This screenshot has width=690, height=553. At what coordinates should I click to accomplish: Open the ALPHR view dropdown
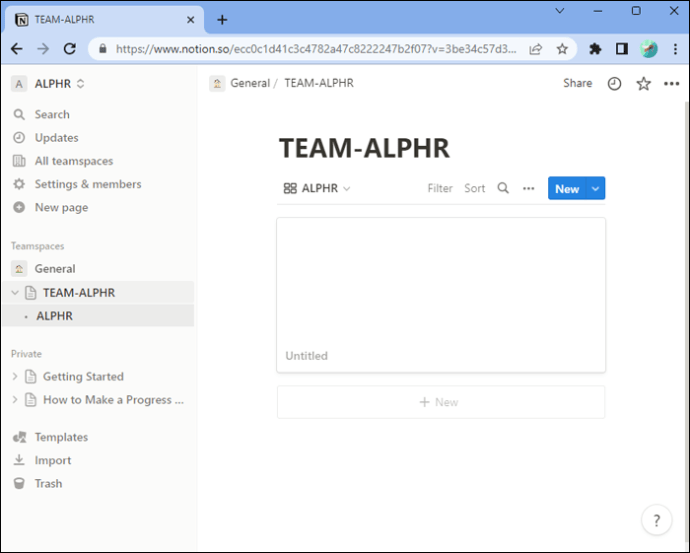click(317, 188)
